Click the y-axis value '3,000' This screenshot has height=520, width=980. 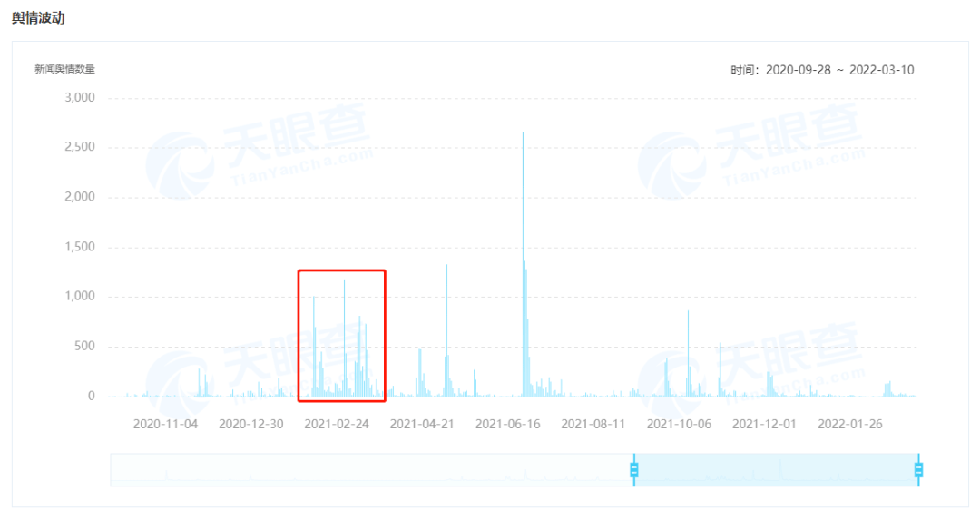click(80, 97)
